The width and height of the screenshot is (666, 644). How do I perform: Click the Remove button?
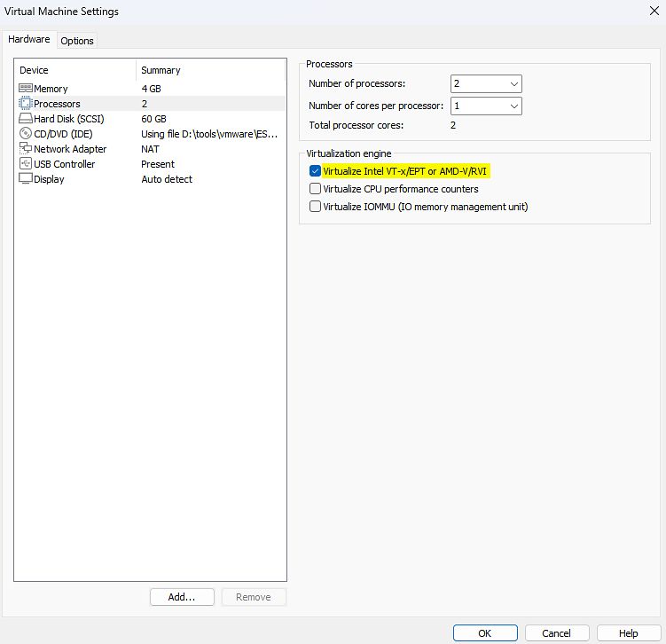point(254,597)
